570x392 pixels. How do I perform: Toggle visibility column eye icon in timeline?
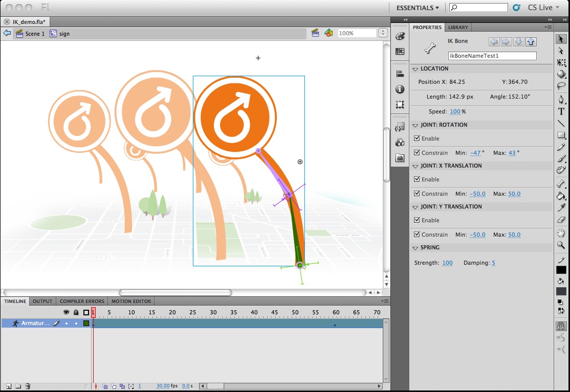pos(66,312)
